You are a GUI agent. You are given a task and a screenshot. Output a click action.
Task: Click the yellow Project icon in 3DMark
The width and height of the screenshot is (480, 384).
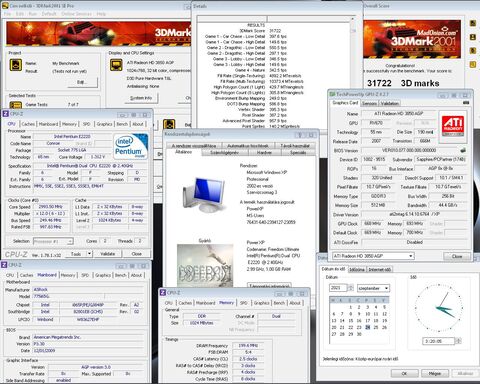pyautogui.click(x=15, y=65)
